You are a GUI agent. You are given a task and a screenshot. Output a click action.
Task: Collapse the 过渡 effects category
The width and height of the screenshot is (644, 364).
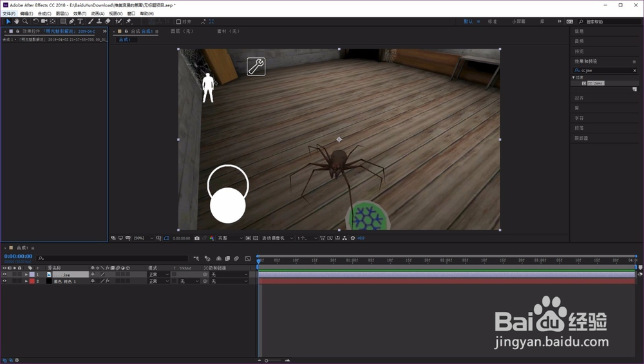click(x=573, y=77)
